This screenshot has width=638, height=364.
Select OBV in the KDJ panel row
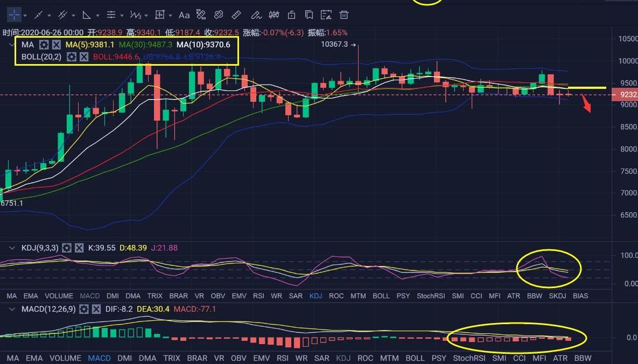tap(218, 296)
